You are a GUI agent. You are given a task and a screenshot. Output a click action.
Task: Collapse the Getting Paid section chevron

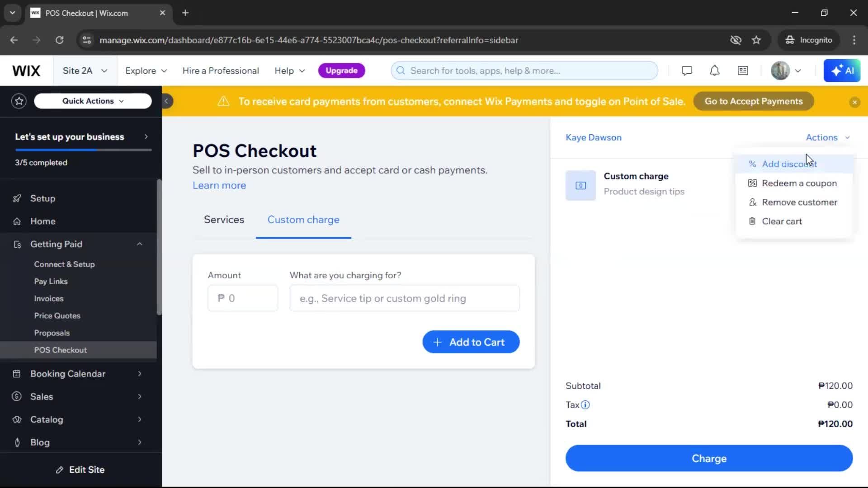coord(139,244)
